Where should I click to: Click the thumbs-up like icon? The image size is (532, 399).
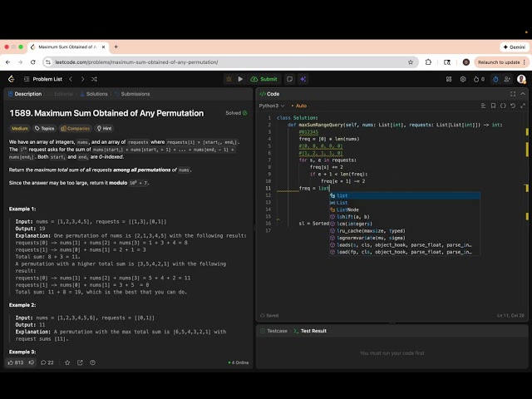pyautogui.click(x=12, y=362)
